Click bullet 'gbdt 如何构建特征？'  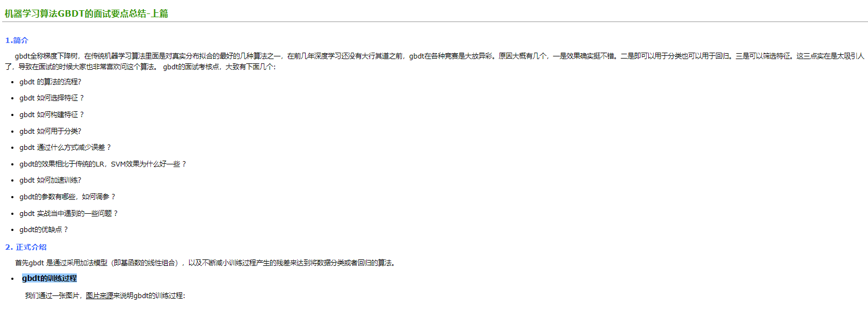point(52,114)
